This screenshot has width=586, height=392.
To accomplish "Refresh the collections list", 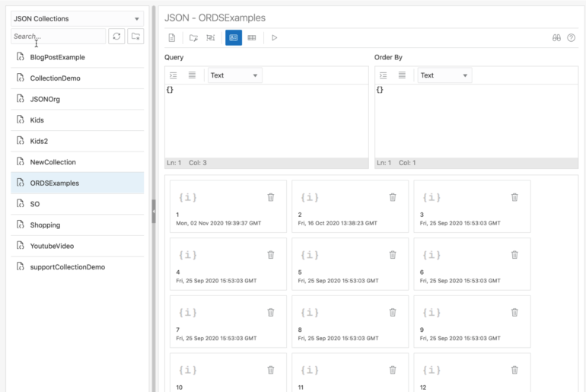I will [116, 37].
